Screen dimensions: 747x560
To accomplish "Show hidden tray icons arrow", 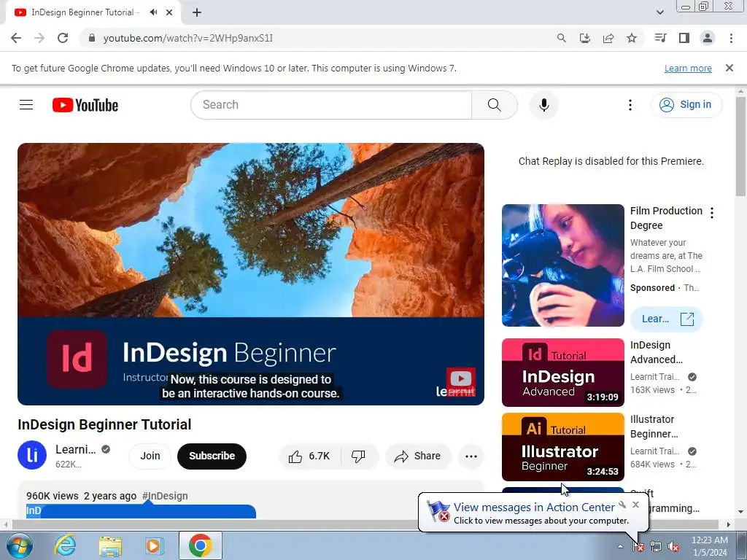I will (x=620, y=546).
